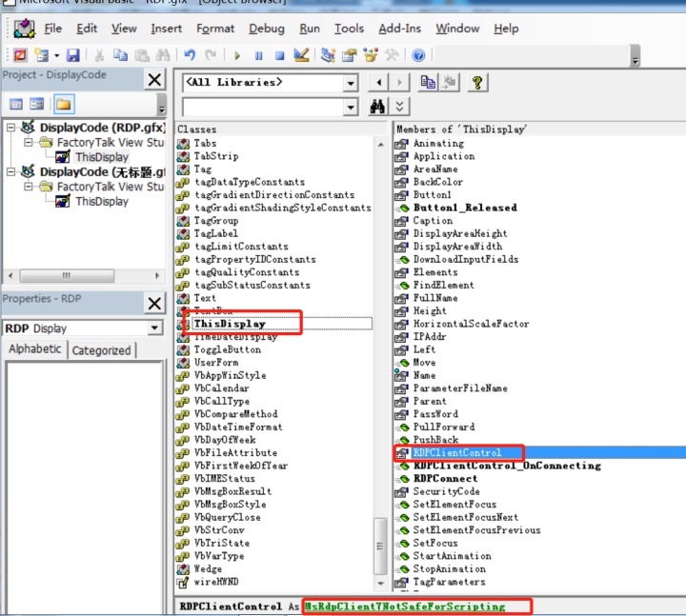
Task: Select the RDPConnect member
Action: click(445, 479)
